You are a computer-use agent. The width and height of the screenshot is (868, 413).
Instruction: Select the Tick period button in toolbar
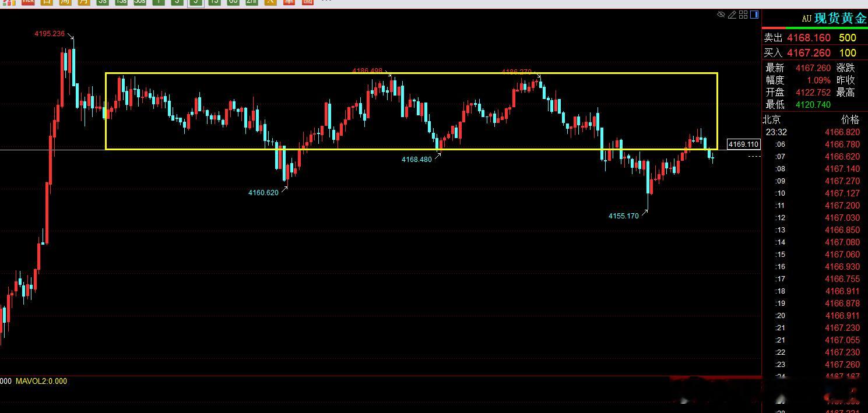point(27,2)
